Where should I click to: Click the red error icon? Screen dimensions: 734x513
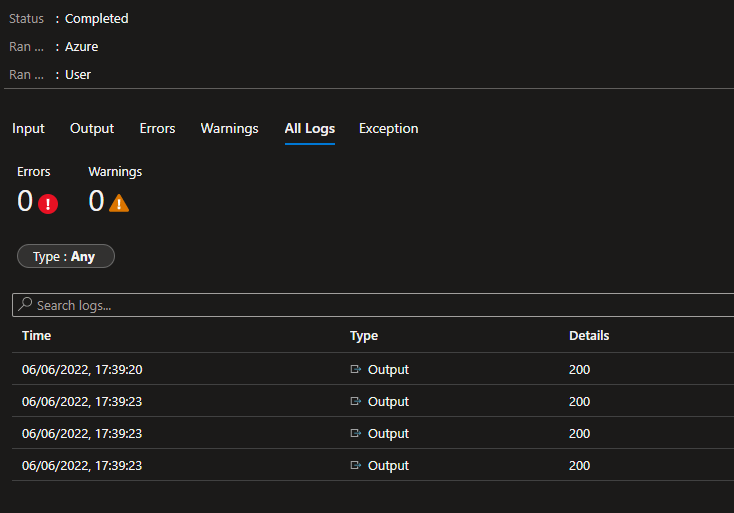click(48, 203)
